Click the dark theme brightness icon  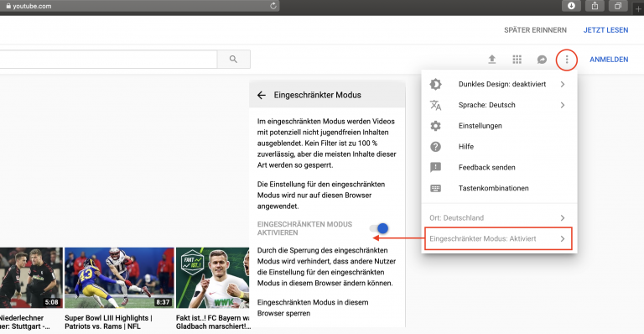click(x=435, y=84)
